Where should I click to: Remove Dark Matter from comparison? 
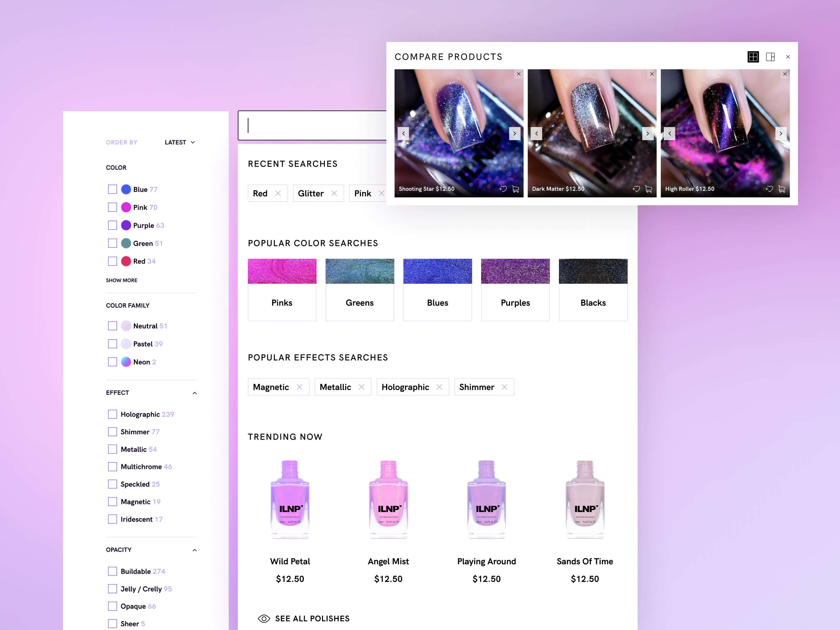652,74
